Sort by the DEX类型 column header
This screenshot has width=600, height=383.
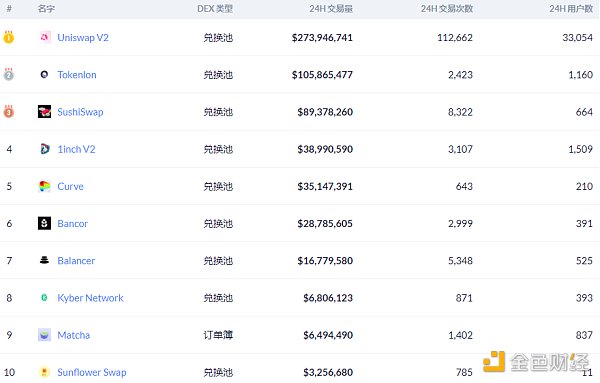point(215,9)
